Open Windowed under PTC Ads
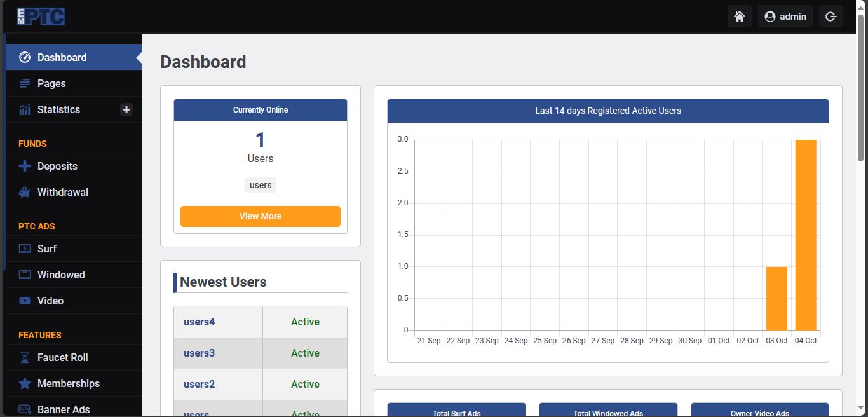Viewport: 868px width, 417px height. coord(74,275)
